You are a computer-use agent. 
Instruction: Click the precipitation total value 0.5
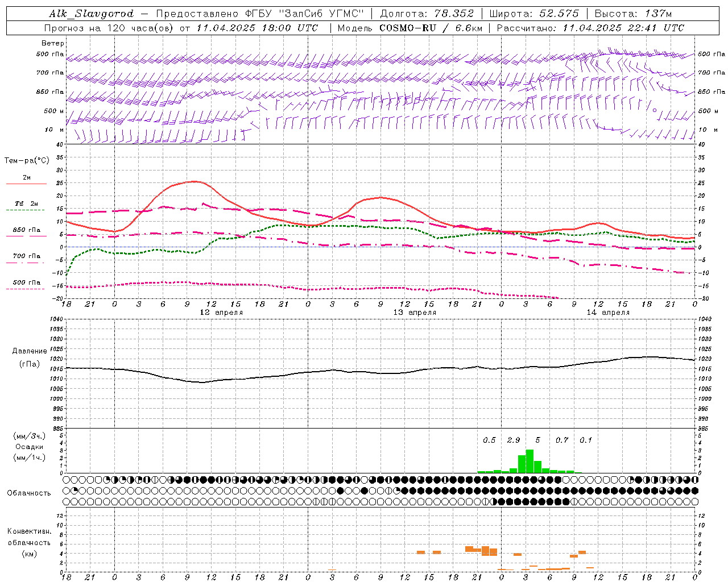pyautogui.click(x=489, y=440)
